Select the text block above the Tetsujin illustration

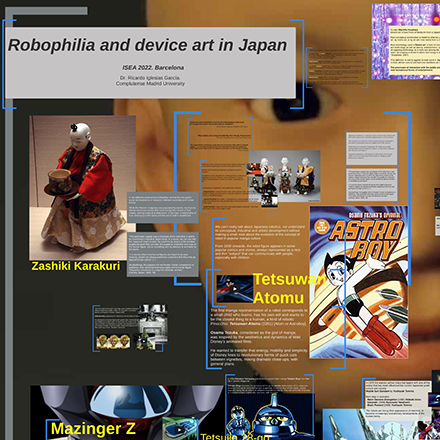pos(270,385)
